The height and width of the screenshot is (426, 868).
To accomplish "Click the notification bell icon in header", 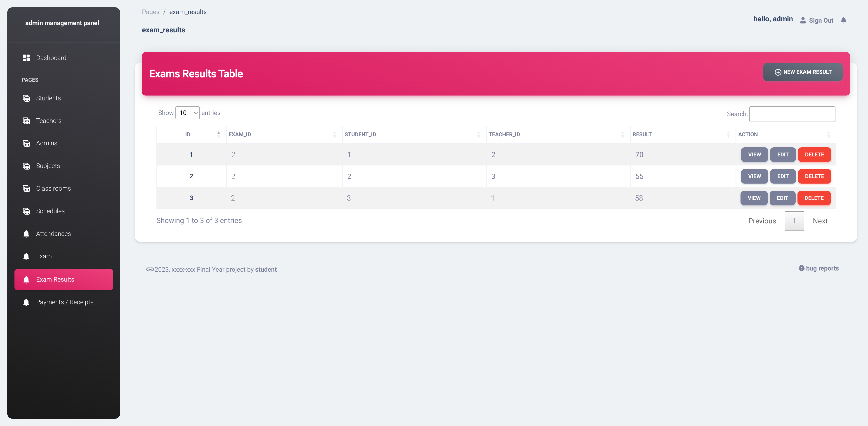I will click(x=843, y=20).
